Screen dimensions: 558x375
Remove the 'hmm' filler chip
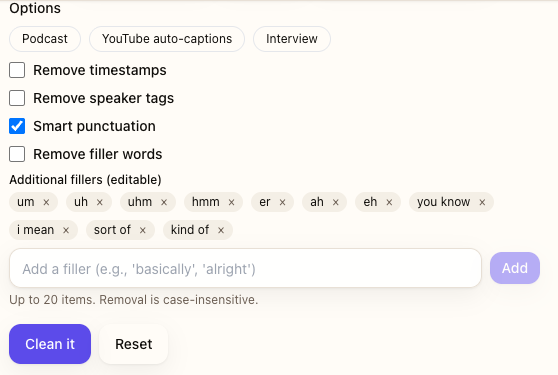(x=231, y=202)
